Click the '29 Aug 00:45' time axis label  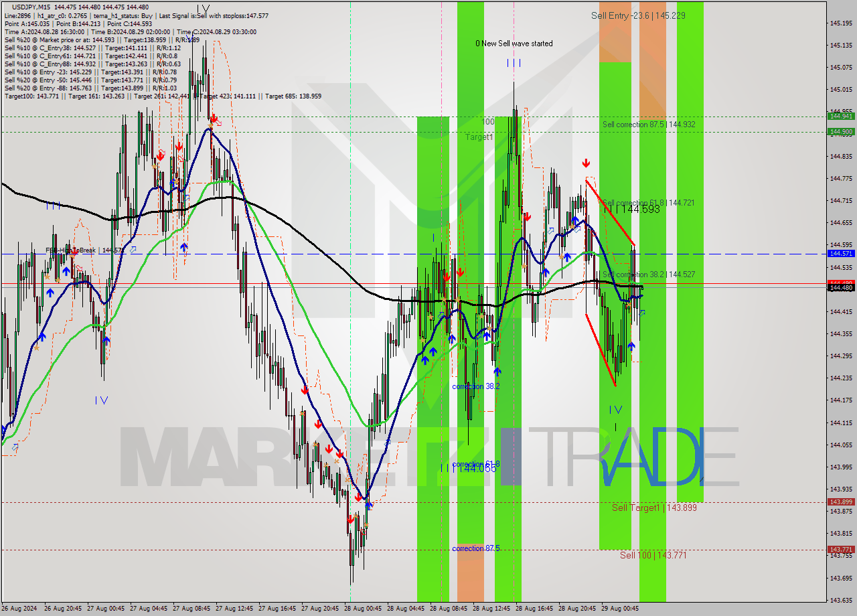click(620, 609)
